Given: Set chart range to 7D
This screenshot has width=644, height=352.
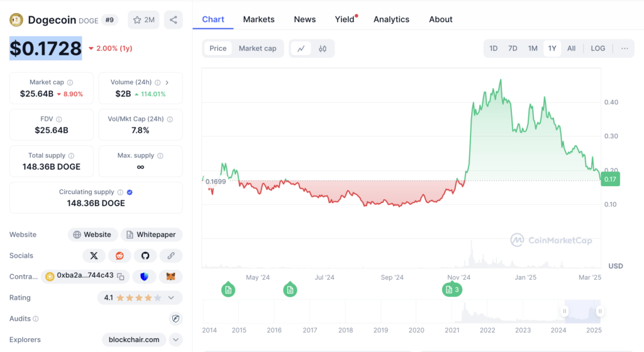Looking at the screenshot, I should pyautogui.click(x=513, y=48).
